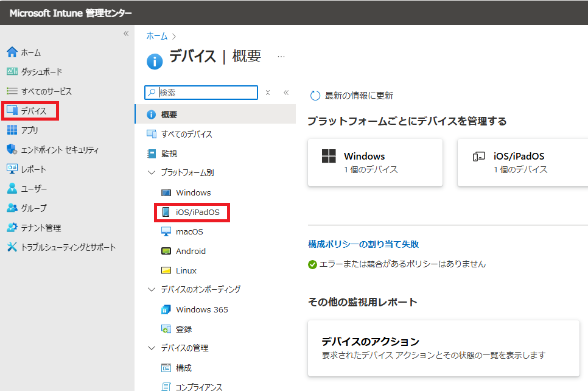Click the テナント管理 gear icon
The width and height of the screenshot is (588, 391).
click(x=12, y=227)
